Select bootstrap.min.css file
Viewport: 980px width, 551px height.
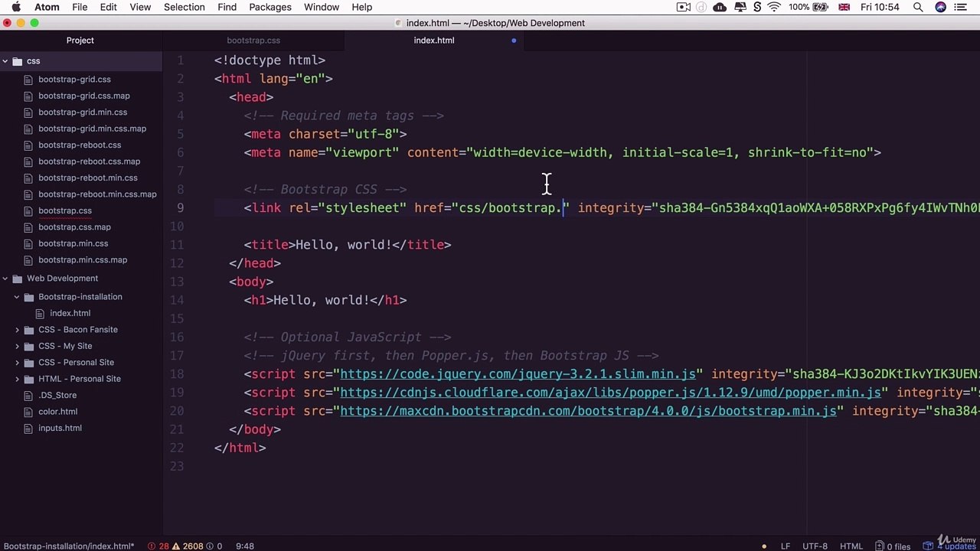73,244
